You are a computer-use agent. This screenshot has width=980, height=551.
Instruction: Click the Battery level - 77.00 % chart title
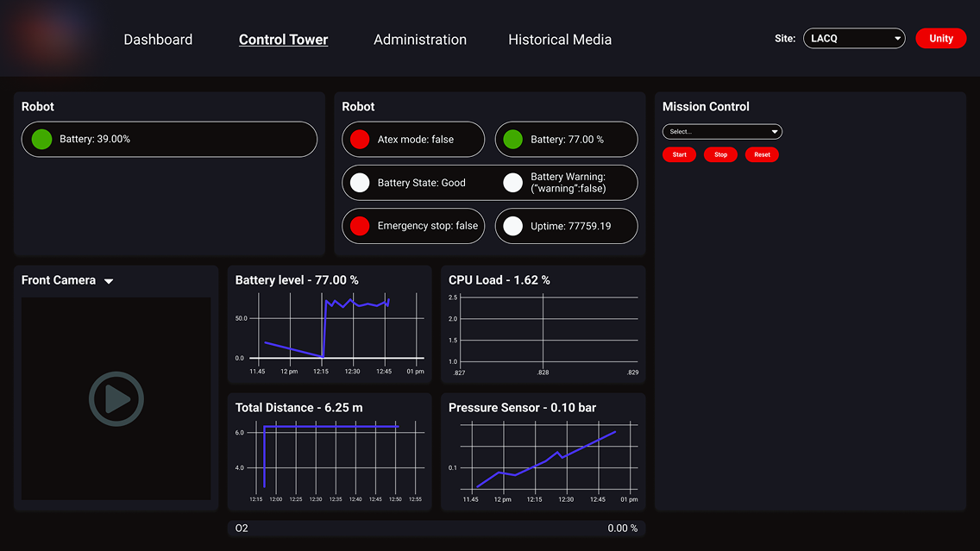[x=297, y=280]
